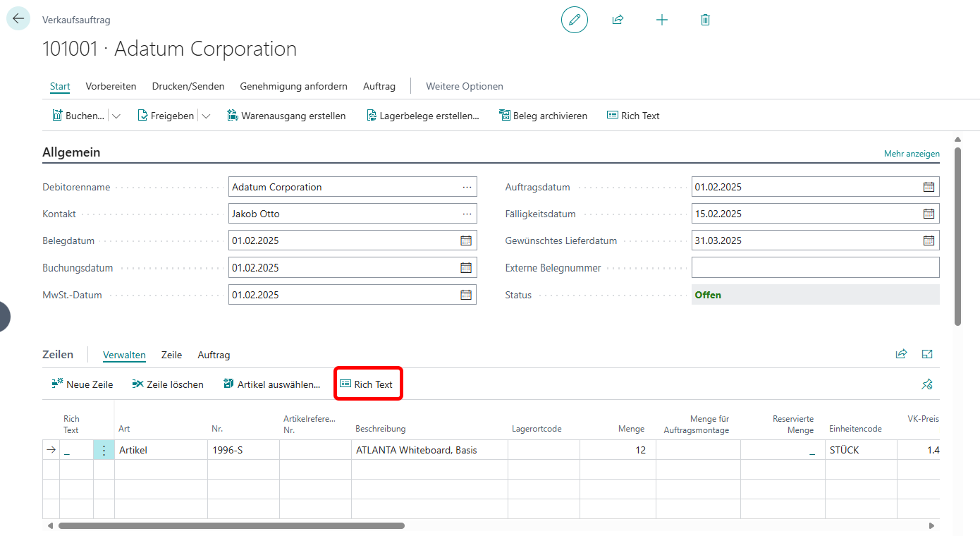Viewport: 980px width, 536px height.
Task: Click the Mehr anzeigen link
Action: pyautogui.click(x=912, y=154)
